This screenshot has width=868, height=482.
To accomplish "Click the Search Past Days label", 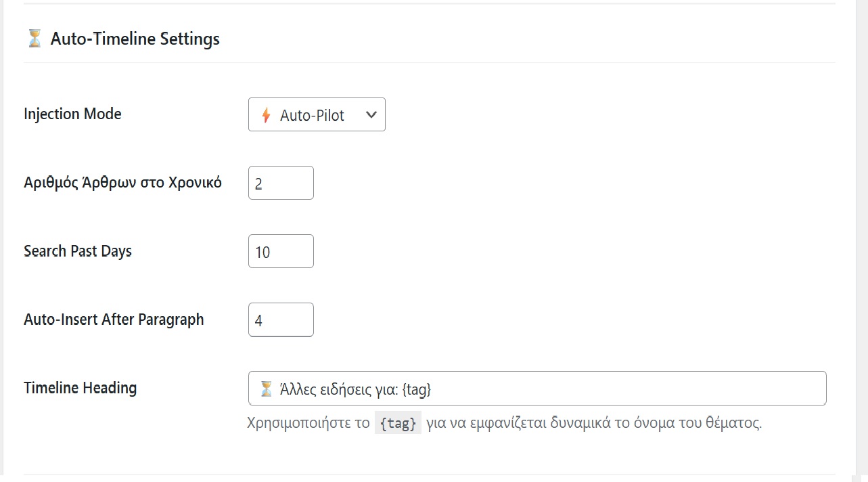I will 77,251.
